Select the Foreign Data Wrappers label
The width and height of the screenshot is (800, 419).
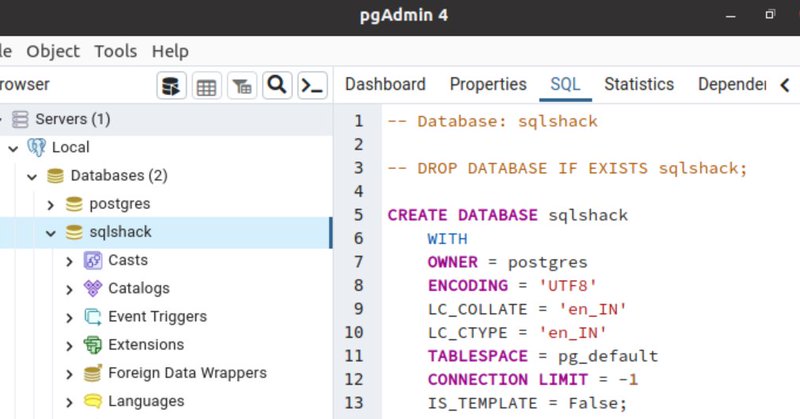[x=187, y=373]
